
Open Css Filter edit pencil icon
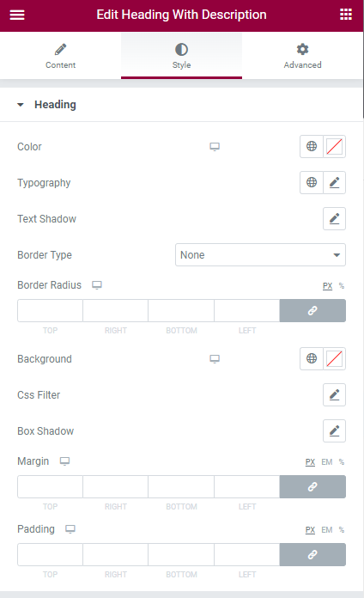[334, 394]
